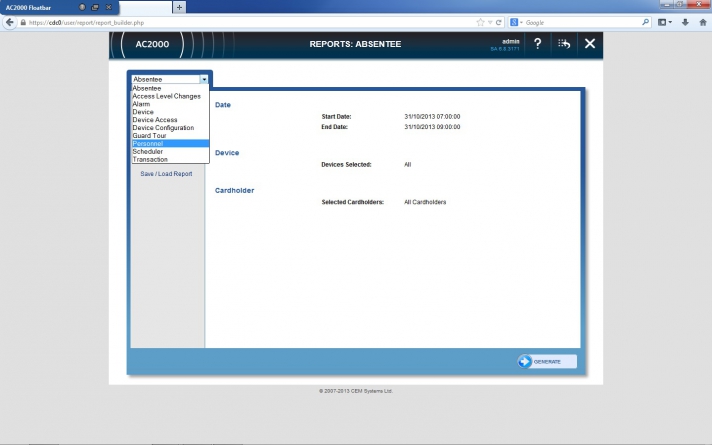
Task: Select highlighted Personnel report option
Action: pyautogui.click(x=170, y=143)
